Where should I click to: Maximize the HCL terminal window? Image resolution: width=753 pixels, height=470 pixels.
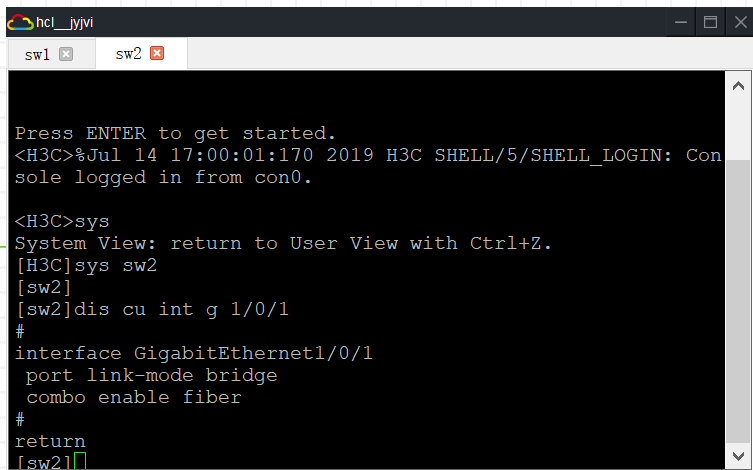pyautogui.click(x=710, y=22)
